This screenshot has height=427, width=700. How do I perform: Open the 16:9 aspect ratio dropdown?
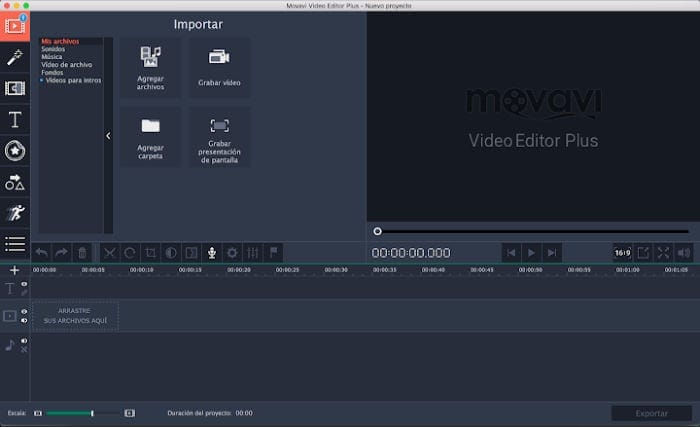click(622, 253)
